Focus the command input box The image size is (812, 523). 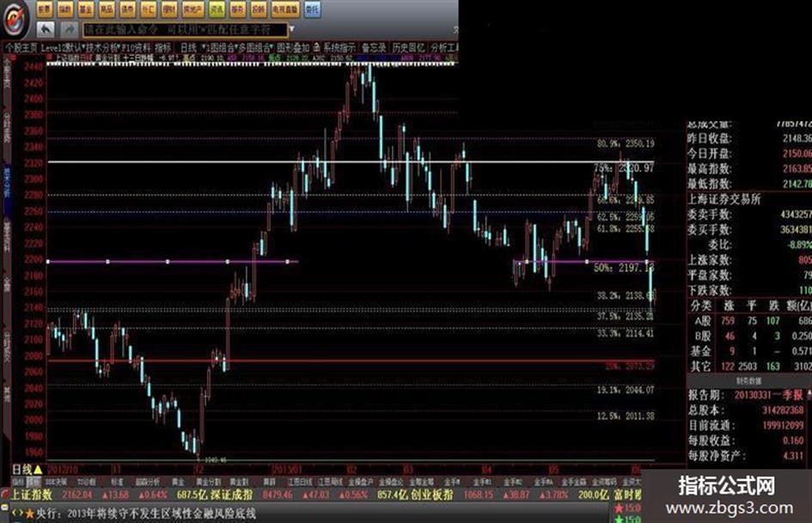(x=185, y=29)
